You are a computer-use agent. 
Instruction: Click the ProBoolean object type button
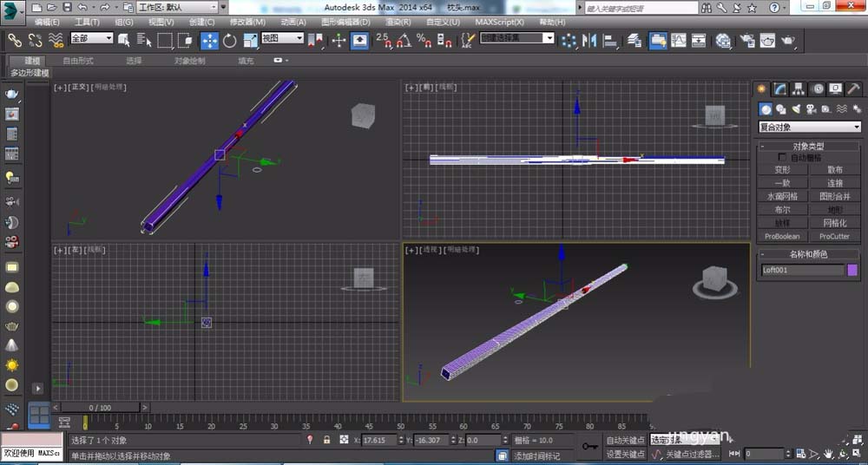782,236
